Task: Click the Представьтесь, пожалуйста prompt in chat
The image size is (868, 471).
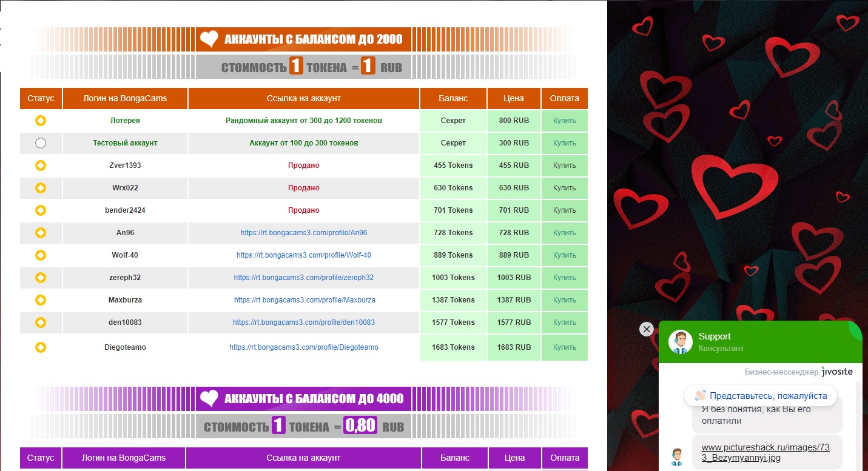Action: 761,396
